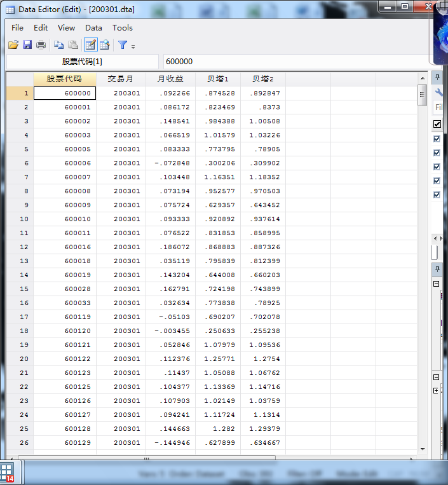Screen dimensions: 448x485
Task: Open the File menu
Action: (x=17, y=28)
